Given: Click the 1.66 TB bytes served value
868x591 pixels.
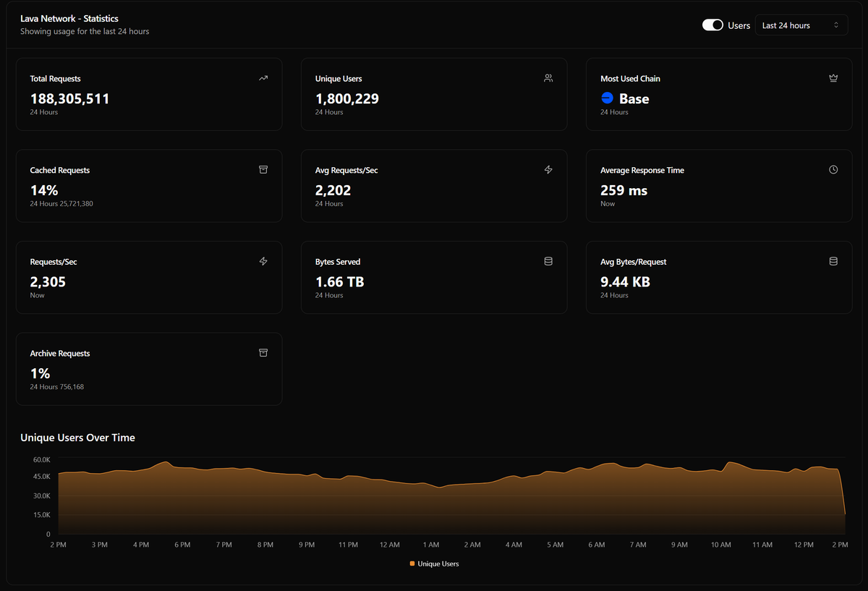Looking at the screenshot, I should click(x=340, y=282).
